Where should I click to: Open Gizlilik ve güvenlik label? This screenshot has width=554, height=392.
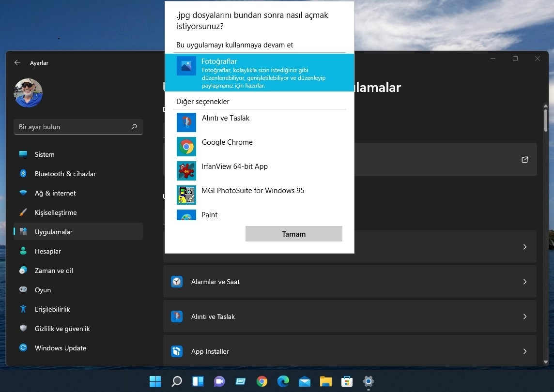[62, 329]
